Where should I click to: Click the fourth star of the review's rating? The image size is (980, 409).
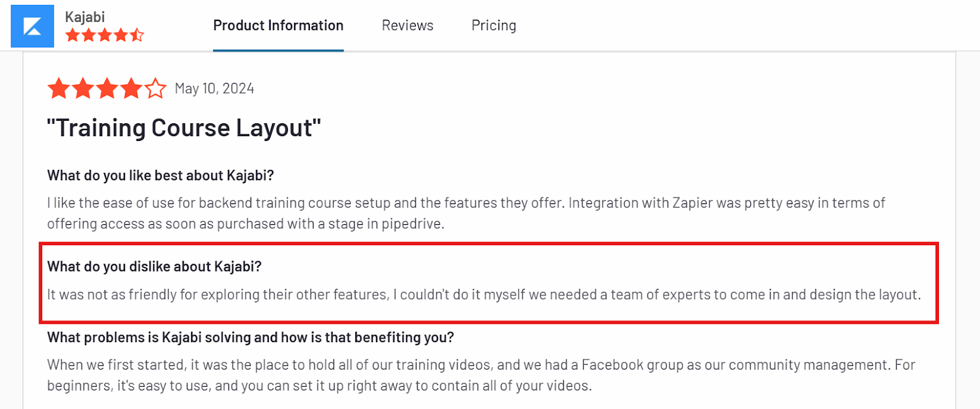pyautogui.click(x=130, y=88)
